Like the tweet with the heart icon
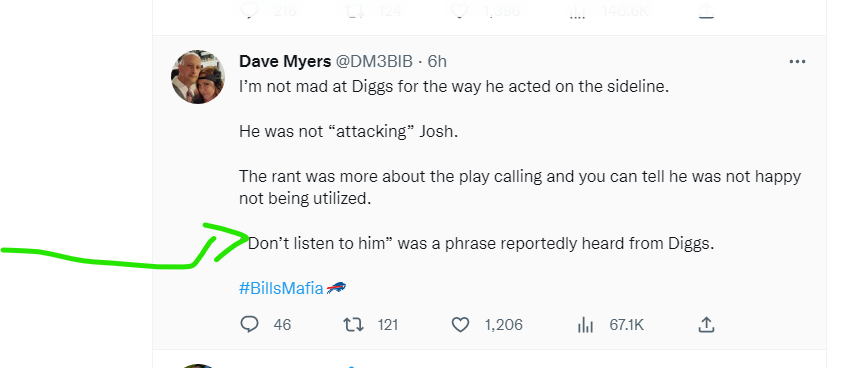844x368 pixels. [x=460, y=324]
